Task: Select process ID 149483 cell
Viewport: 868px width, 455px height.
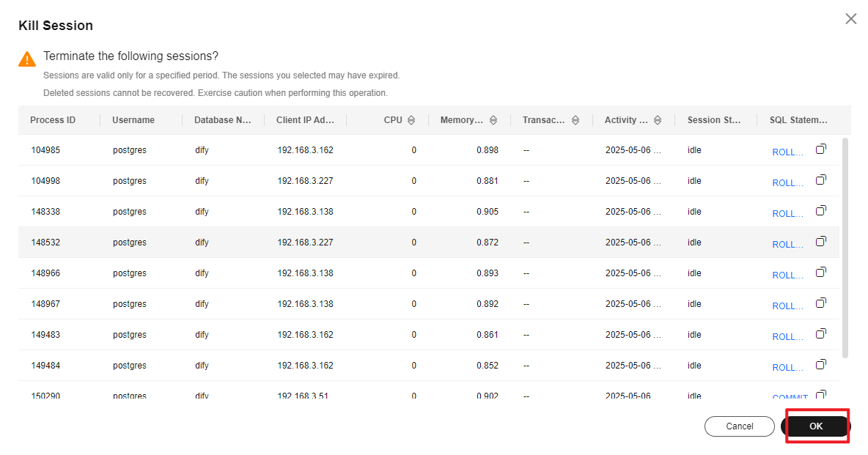Action: click(x=45, y=335)
